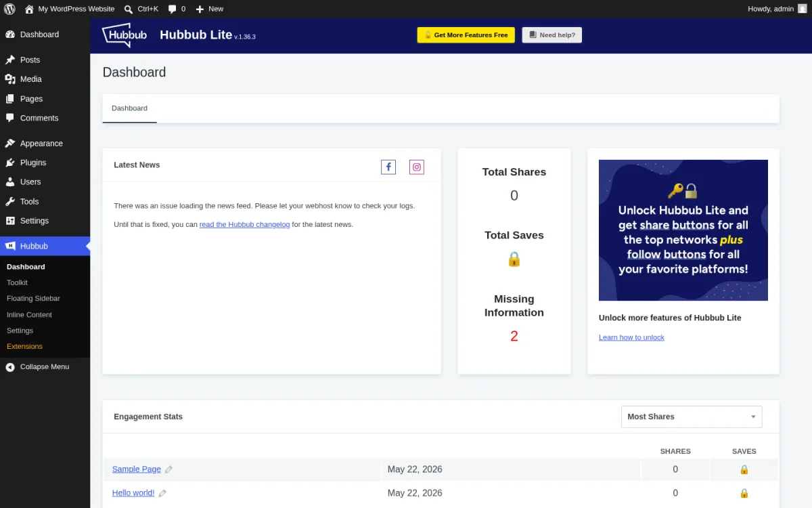Open the Howdy, admin account menu

pos(777,9)
